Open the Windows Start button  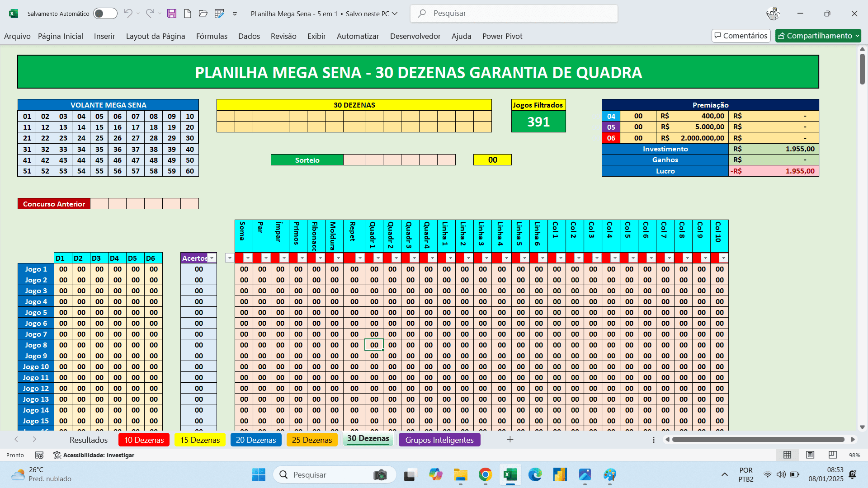[x=259, y=475]
